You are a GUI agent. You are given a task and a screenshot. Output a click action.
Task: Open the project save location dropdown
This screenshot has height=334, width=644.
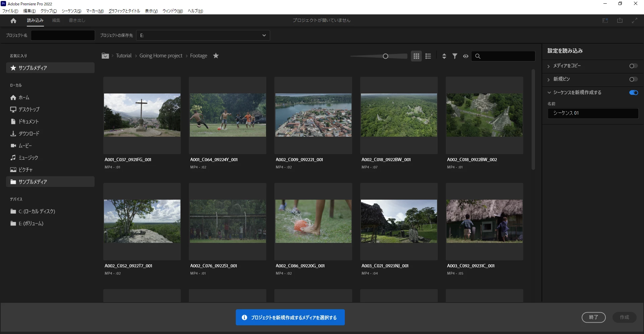tap(203, 36)
